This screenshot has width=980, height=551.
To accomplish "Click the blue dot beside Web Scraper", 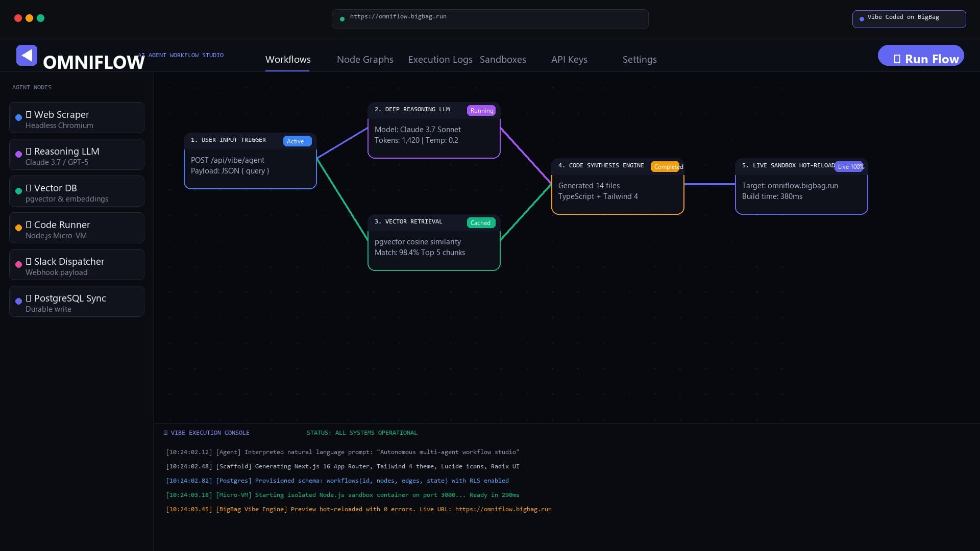I will (18, 117).
